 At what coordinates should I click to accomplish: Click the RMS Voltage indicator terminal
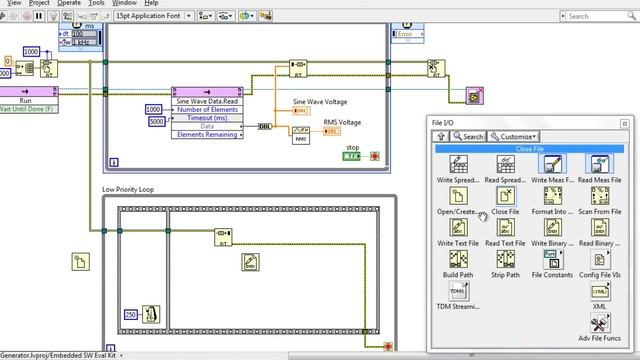pyautogui.click(x=332, y=131)
